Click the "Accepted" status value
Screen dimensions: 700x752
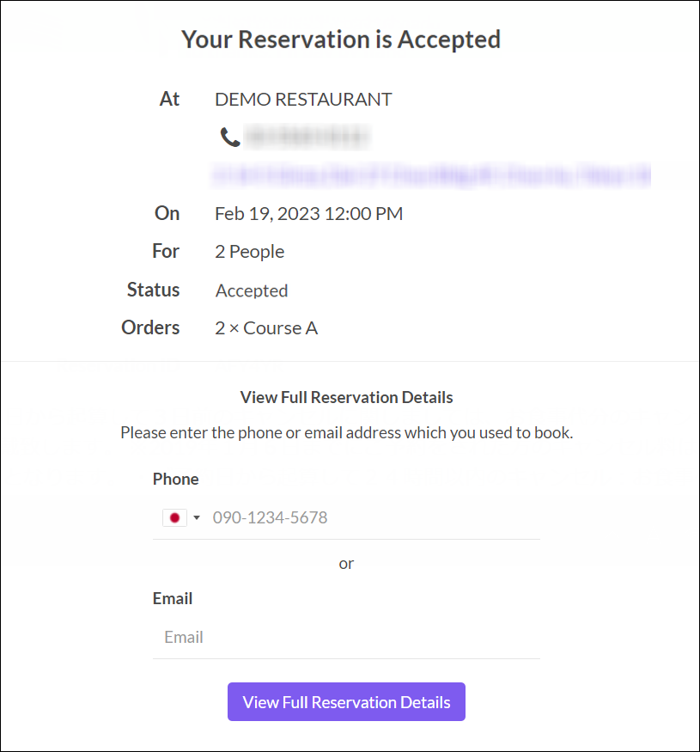[x=252, y=290]
